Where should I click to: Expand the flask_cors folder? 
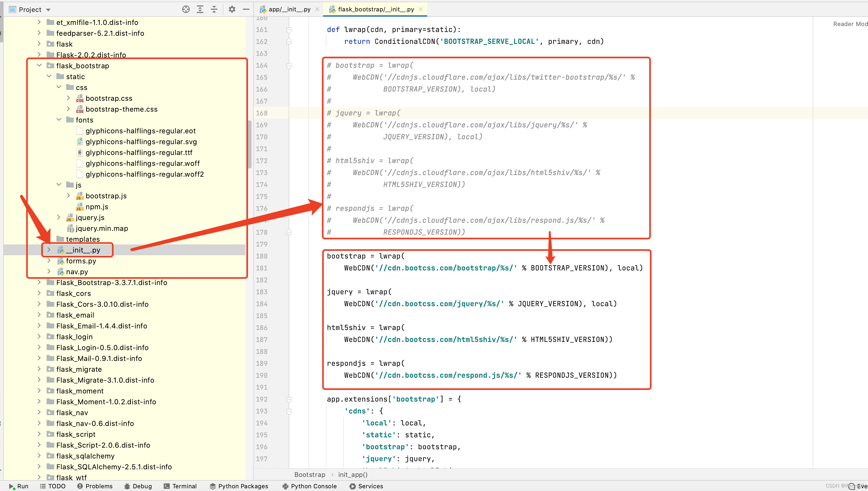tap(39, 293)
